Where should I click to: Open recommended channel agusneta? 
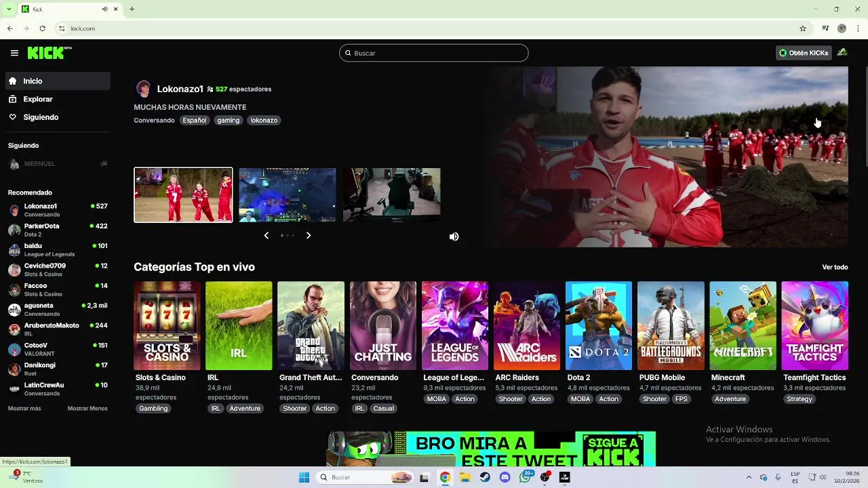[58, 309]
